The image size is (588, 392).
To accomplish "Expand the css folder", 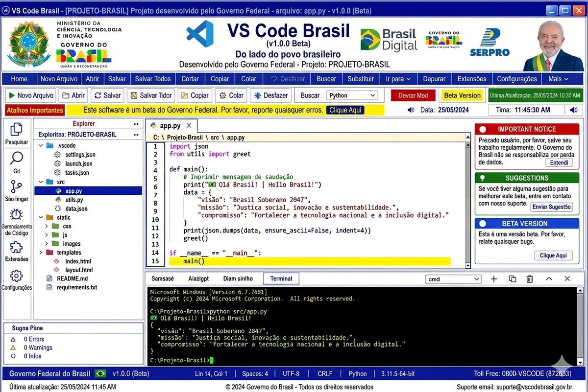I will pyautogui.click(x=46, y=226).
